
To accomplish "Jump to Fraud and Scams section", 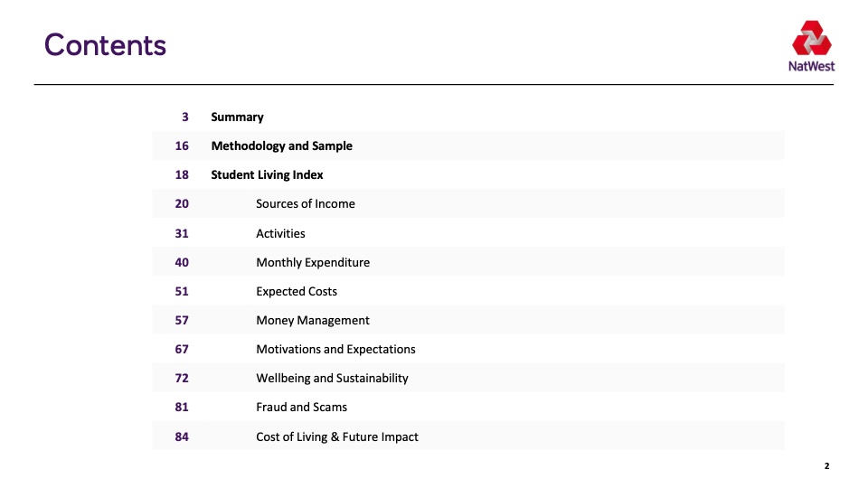I will (x=301, y=407).
